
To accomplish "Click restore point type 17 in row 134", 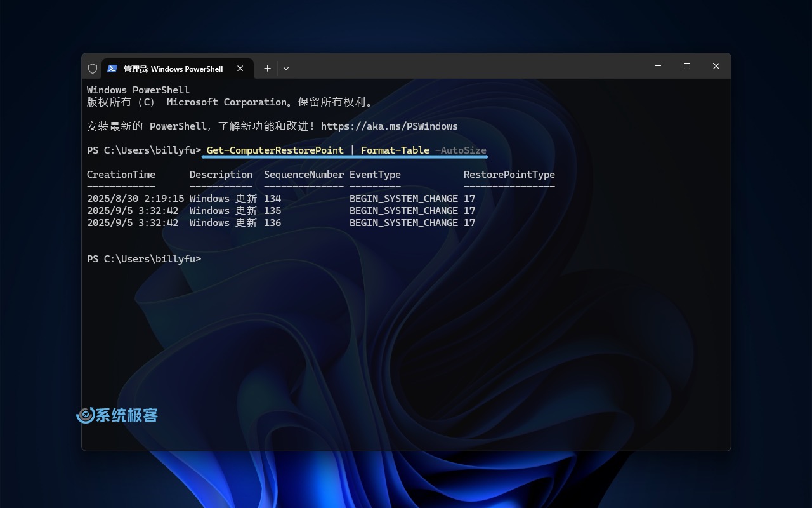I will [x=469, y=199].
